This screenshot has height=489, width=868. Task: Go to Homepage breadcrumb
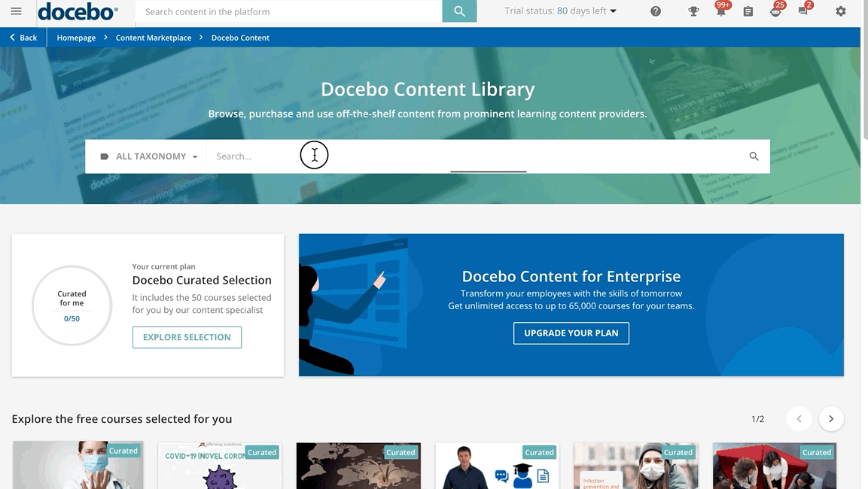pos(76,38)
